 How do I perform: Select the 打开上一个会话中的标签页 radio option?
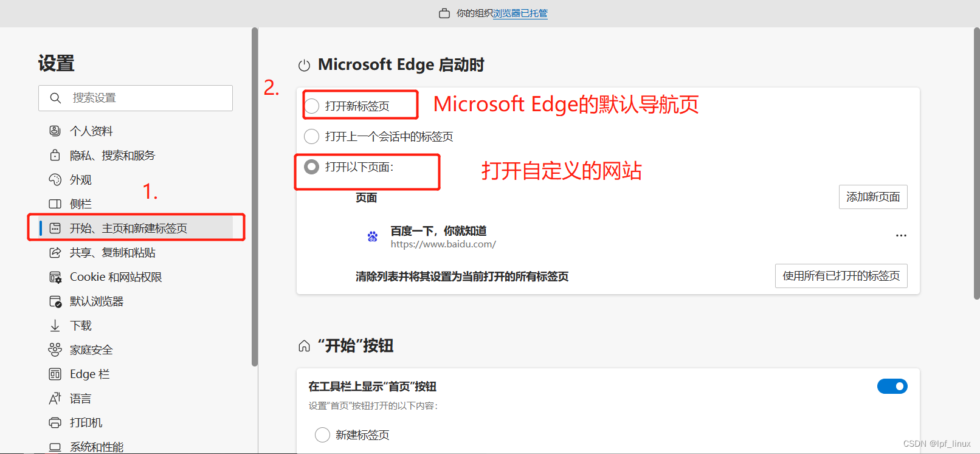(312, 136)
